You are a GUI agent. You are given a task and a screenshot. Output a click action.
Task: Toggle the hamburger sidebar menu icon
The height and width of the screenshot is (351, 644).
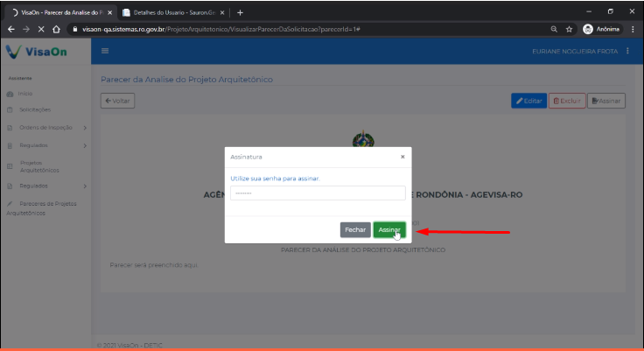pyautogui.click(x=105, y=51)
